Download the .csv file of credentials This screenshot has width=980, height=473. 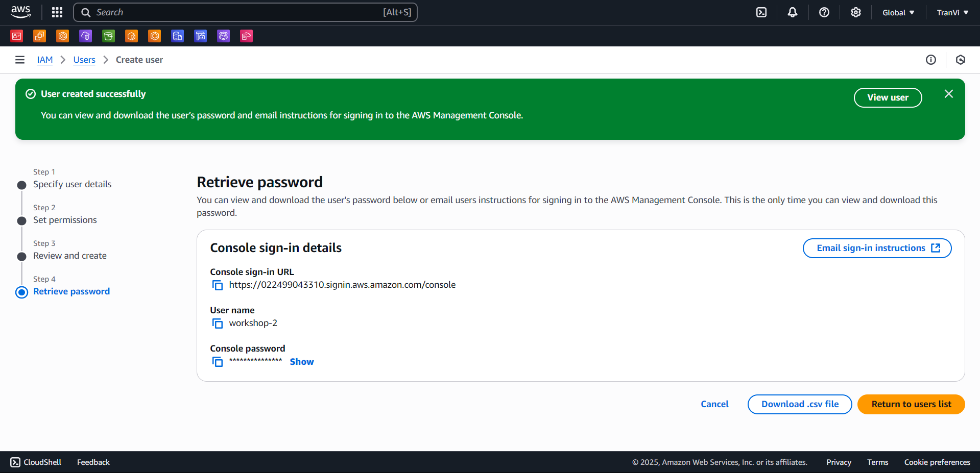click(799, 404)
